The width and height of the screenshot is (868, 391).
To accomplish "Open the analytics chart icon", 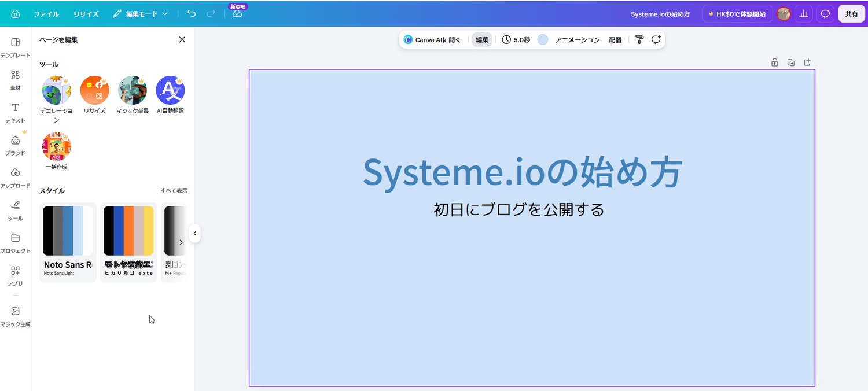I will [x=804, y=14].
